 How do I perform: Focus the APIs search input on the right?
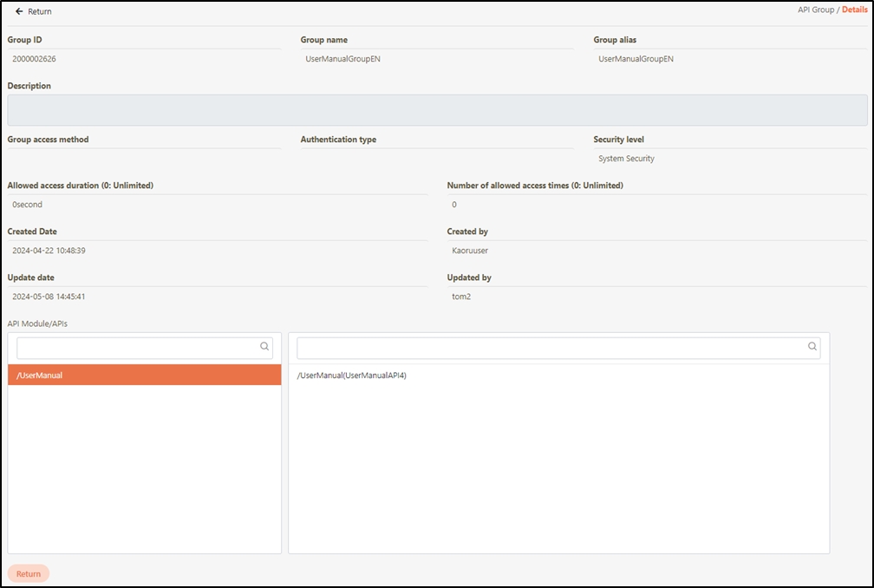(551, 348)
